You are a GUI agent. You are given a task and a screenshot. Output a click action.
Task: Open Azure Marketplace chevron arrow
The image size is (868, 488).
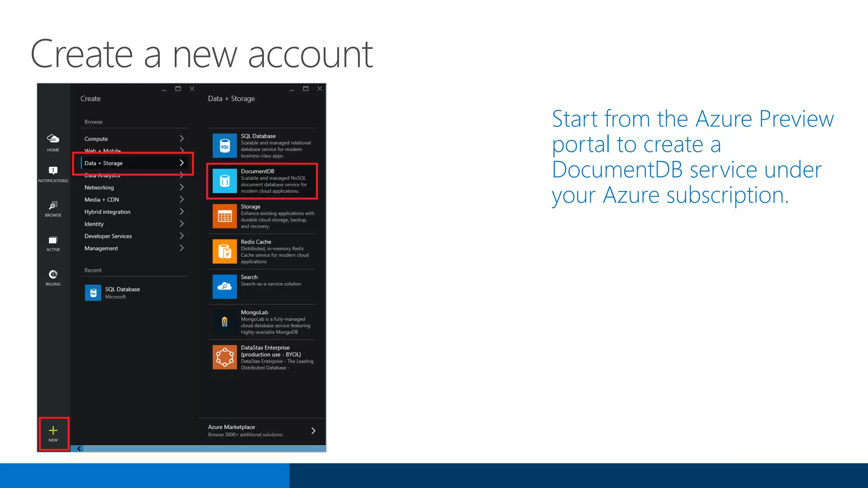click(x=313, y=431)
